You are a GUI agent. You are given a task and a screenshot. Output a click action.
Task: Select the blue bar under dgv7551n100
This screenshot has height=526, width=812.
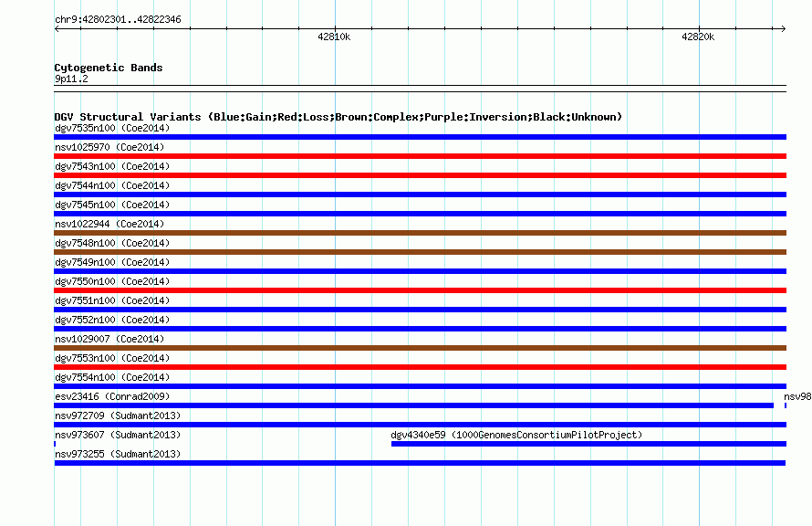(x=420, y=310)
